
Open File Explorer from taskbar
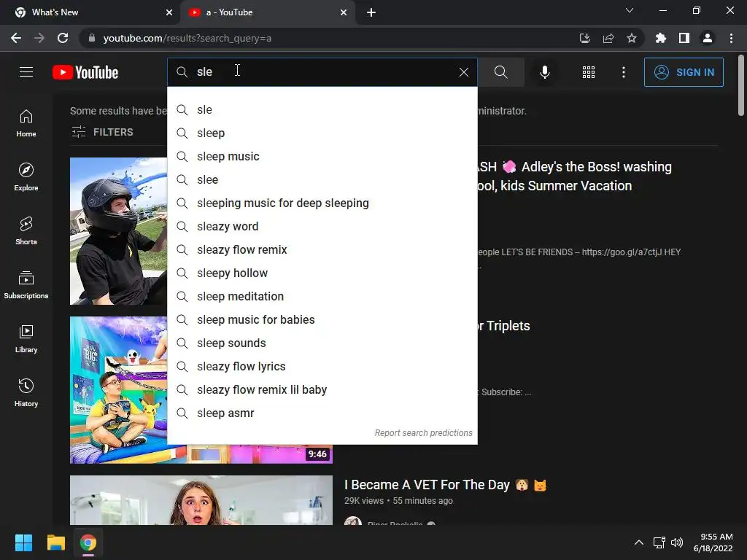[x=55, y=542]
